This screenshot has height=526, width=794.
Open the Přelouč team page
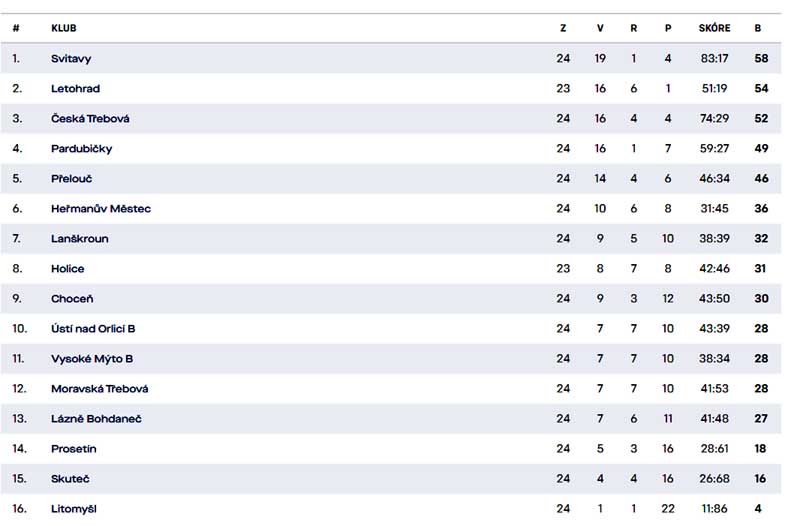[71, 179]
